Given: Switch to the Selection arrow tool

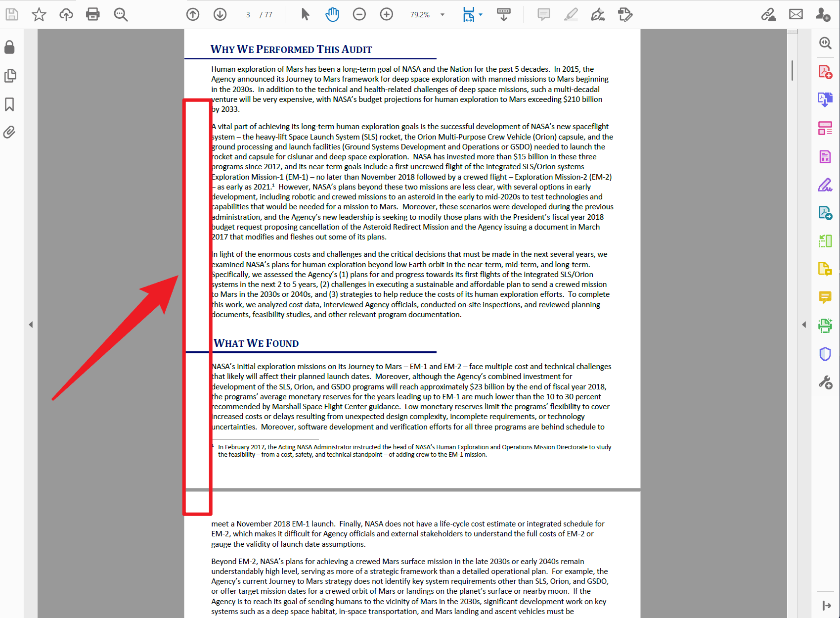Looking at the screenshot, I should [x=305, y=14].
